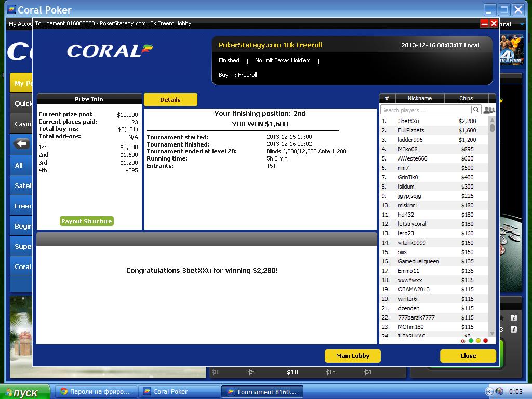Click the magnifier icon in player search
532x399 pixels.
click(x=476, y=110)
